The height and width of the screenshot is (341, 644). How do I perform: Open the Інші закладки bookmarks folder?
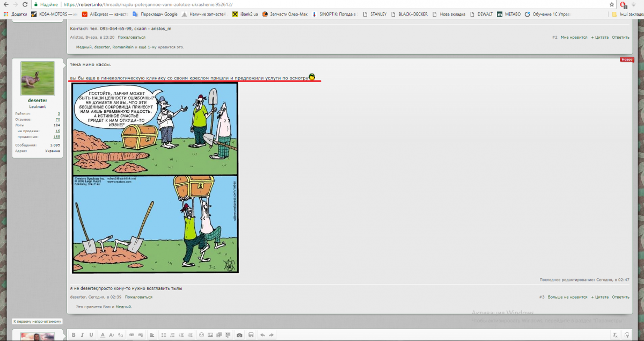click(x=627, y=14)
